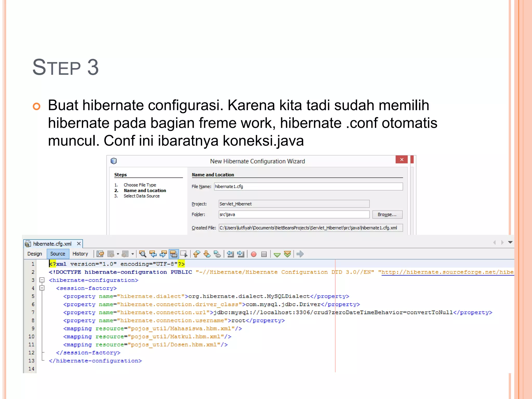Jump to previous bookmark icon
The width and height of the screenshot is (532, 399).
click(197, 254)
